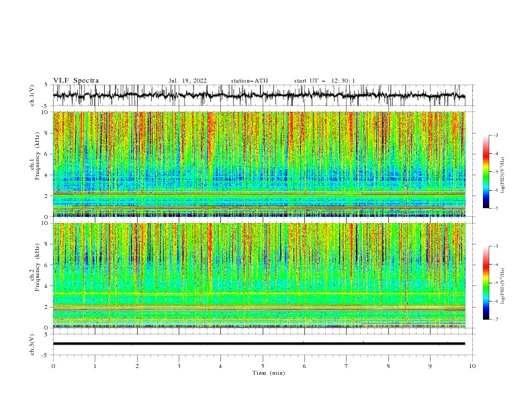Click the date 'Jul. 18, 2022'
This screenshot has width=532, height=411.
[187, 81]
